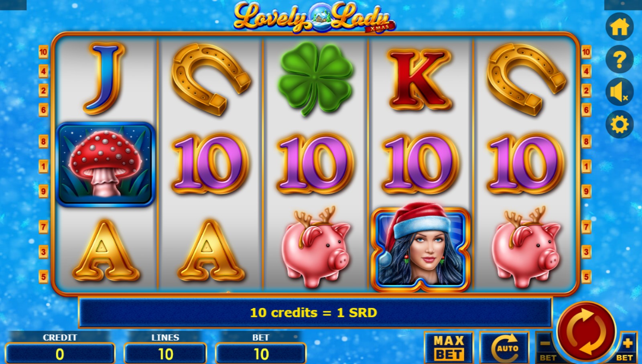Image resolution: width=642 pixels, height=364 pixels.
Task: Toggle the muted sound speaker icon
Action: pyautogui.click(x=619, y=92)
